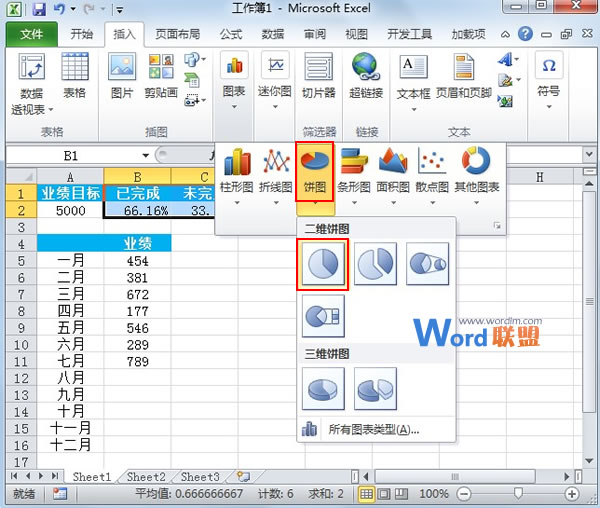Switch to the Page Layout tab
This screenshot has height=508, width=600.
178,34
